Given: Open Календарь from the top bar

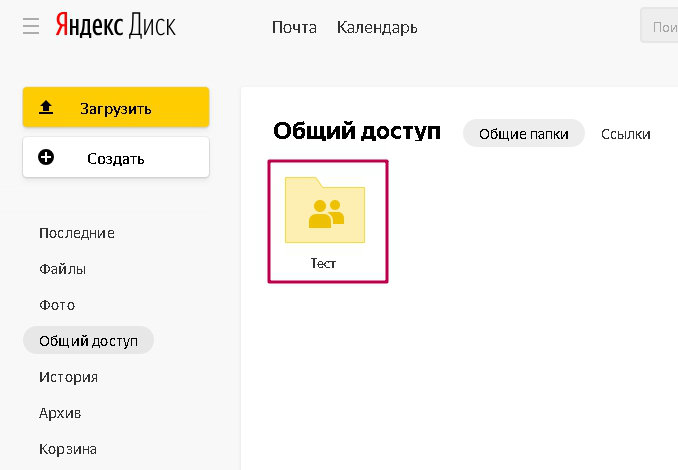Looking at the screenshot, I should (377, 27).
